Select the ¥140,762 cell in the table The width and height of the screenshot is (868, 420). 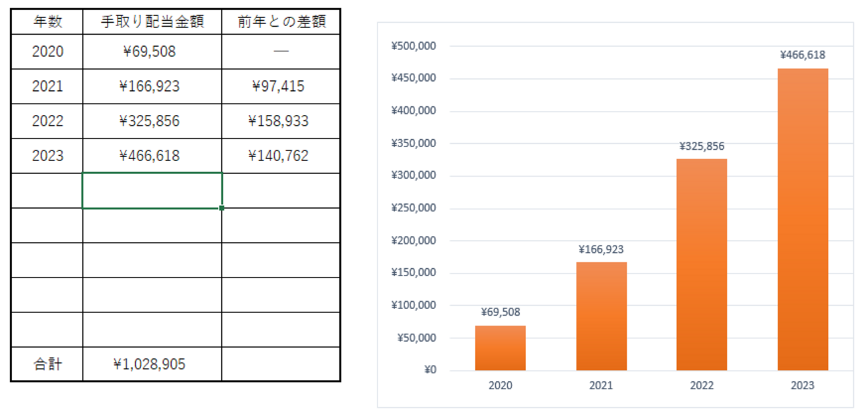279,155
